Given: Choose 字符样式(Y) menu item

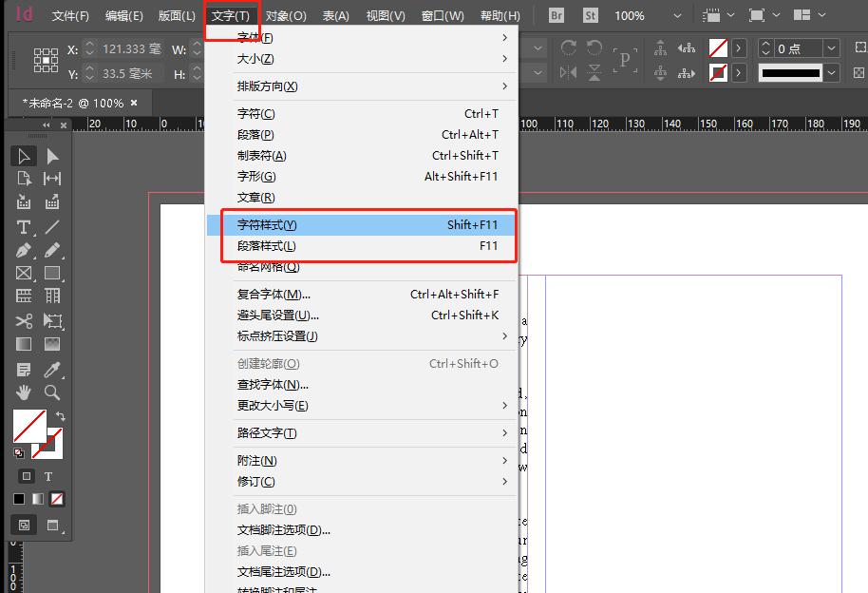Looking at the screenshot, I should click(362, 225).
